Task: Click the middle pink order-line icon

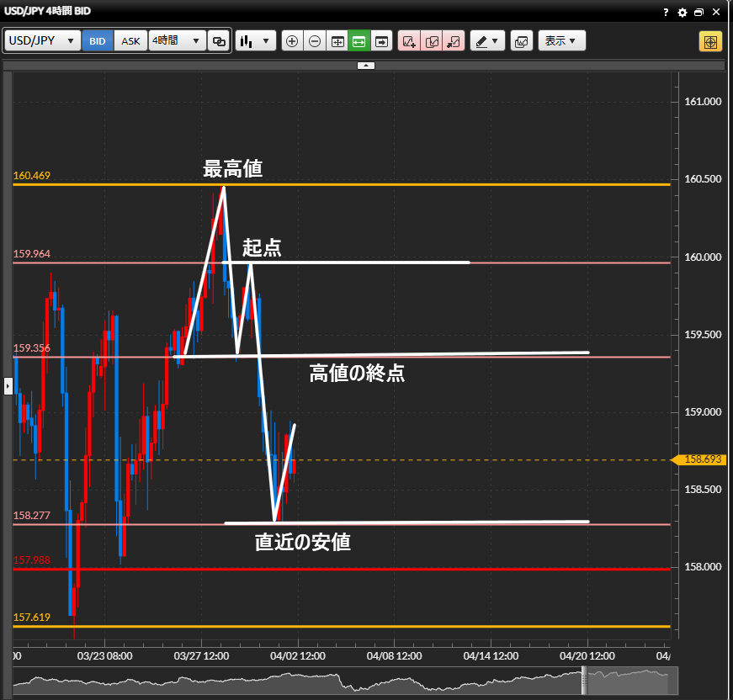Action: pos(431,41)
